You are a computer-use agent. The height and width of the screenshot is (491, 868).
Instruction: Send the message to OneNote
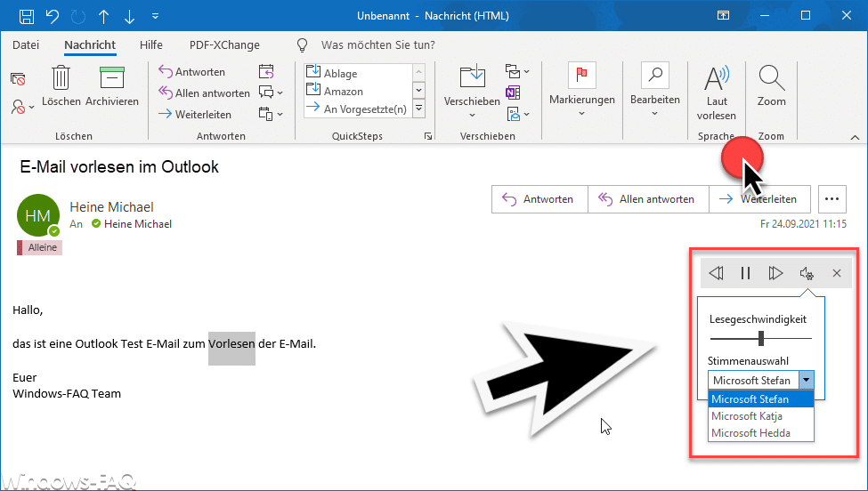[513, 93]
